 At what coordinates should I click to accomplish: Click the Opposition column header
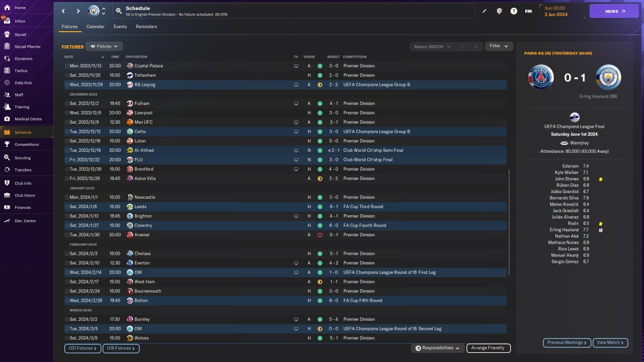(136, 57)
